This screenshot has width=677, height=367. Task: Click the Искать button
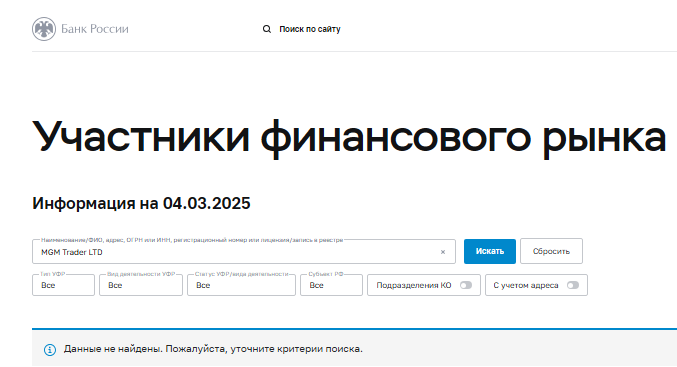click(490, 251)
